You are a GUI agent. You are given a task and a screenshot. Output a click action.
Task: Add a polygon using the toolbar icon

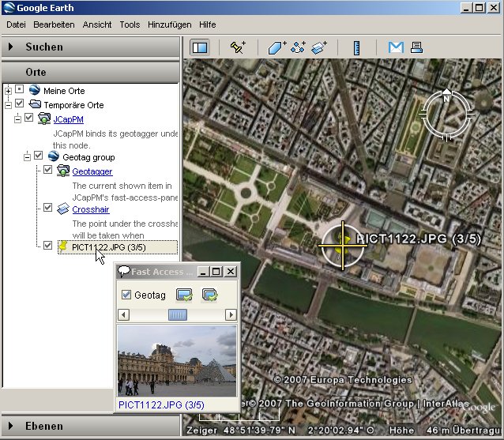point(277,47)
